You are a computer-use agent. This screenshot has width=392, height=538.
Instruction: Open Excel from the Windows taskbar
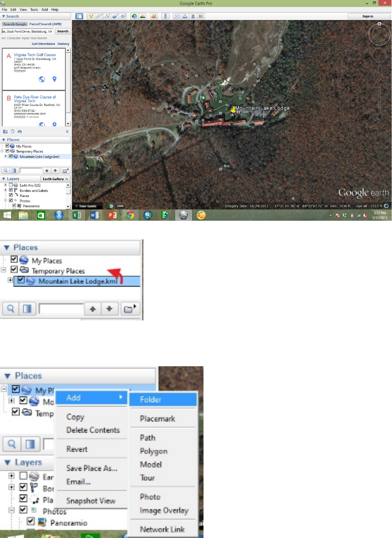pyautogui.click(x=76, y=215)
